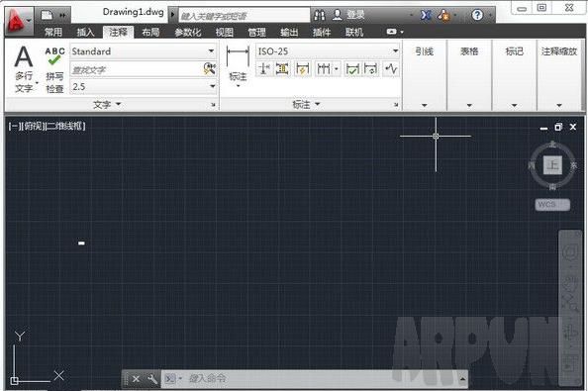Open text style dialog launcher arrow
Image resolution: width=588 pixels, height=391 pixels.
[214, 105]
